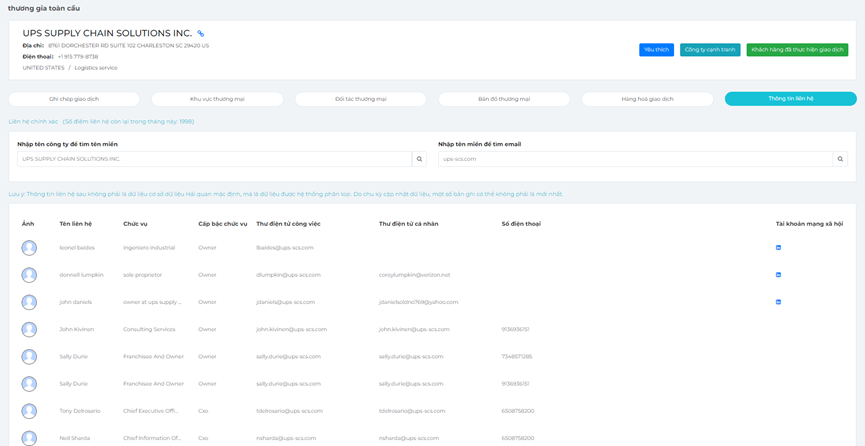This screenshot has width=865, height=446.
Task: Click email lbaides@ups-scs.com
Action: (285, 248)
